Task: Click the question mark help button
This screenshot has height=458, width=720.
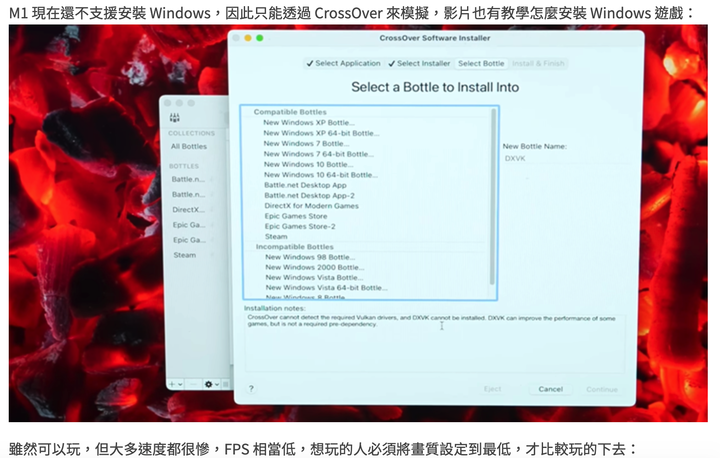Action: pyautogui.click(x=251, y=389)
